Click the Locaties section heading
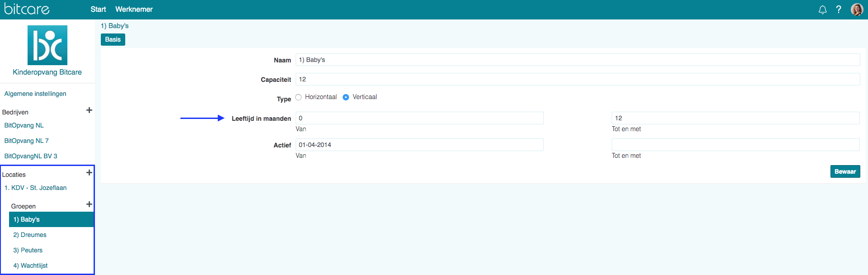The height and width of the screenshot is (275, 868). coord(14,175)
